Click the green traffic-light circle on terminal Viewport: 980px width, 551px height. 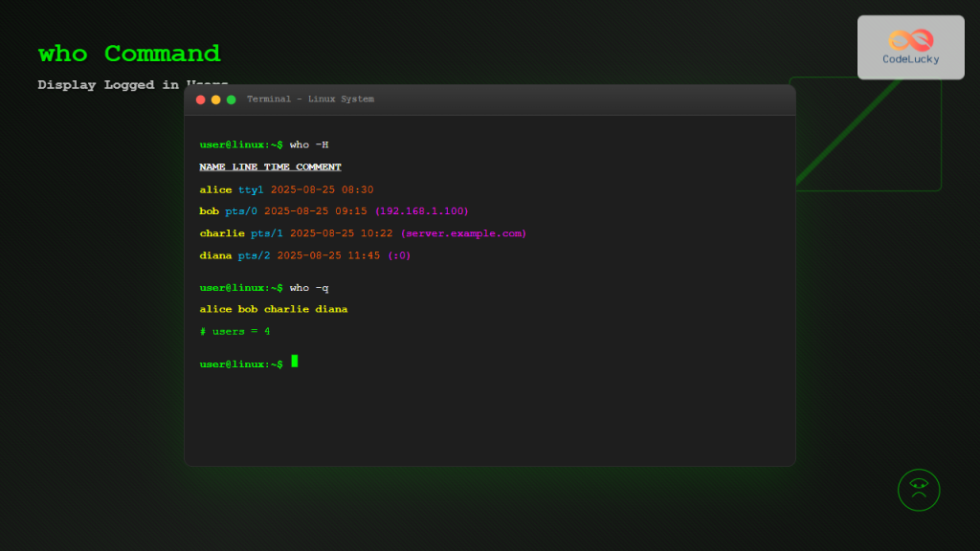229,99
